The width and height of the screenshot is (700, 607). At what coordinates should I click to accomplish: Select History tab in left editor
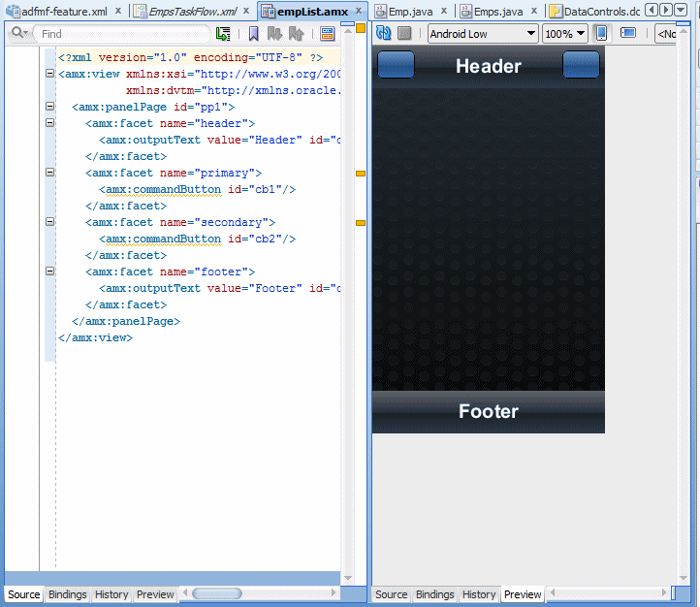coord(111,594)
